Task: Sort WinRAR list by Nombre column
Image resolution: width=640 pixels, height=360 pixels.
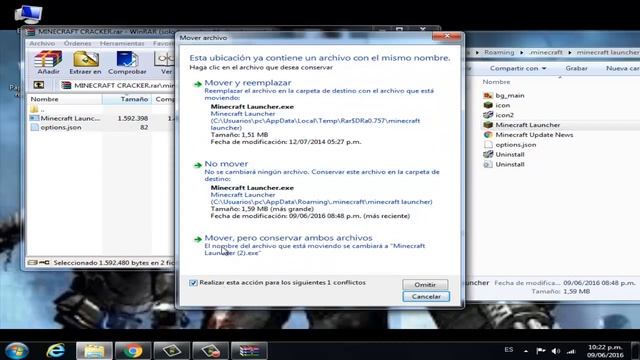Action: (x=64, y=99)
